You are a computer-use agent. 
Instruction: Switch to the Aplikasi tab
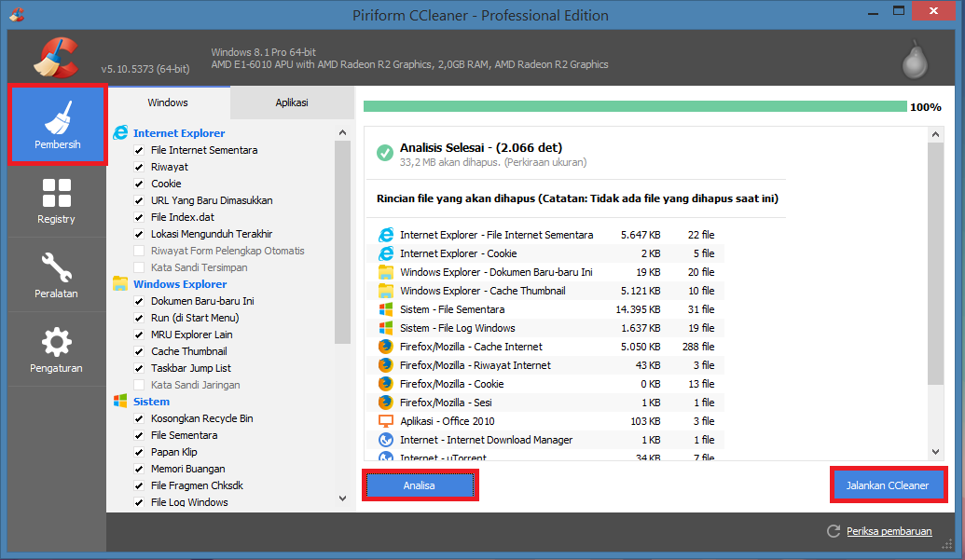point(292,102)
